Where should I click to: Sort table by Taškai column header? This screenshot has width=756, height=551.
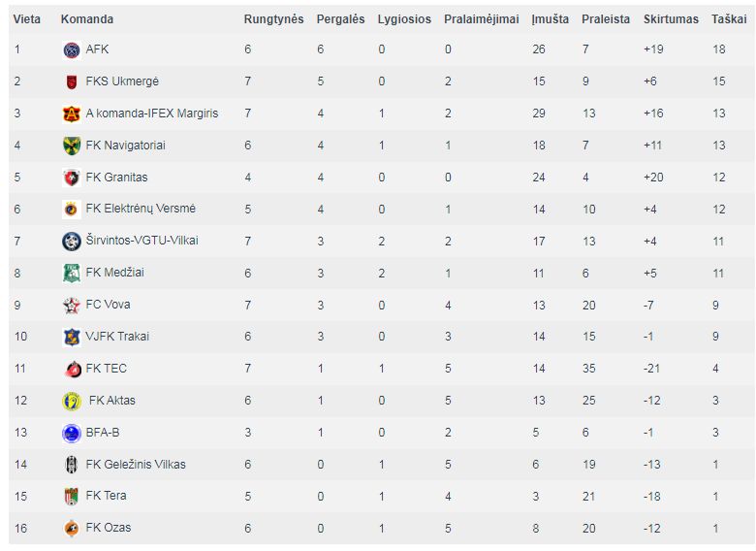[729, 19]
